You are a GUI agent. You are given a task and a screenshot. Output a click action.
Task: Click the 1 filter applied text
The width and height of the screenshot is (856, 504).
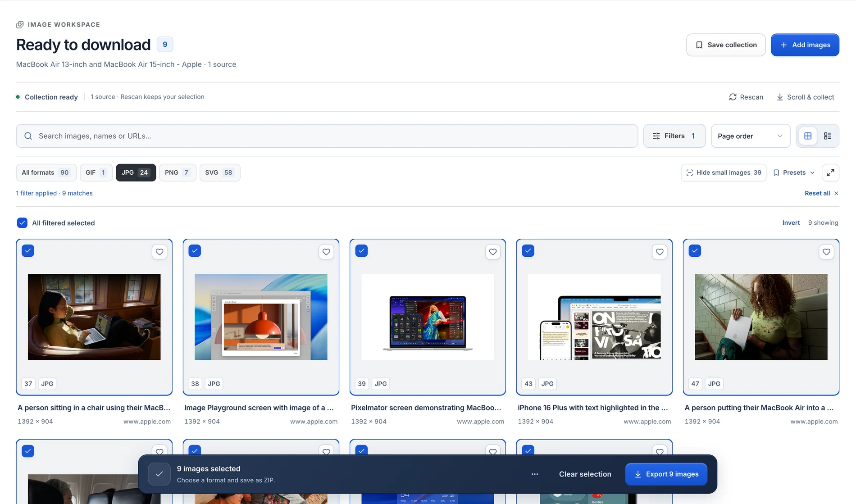36,193
